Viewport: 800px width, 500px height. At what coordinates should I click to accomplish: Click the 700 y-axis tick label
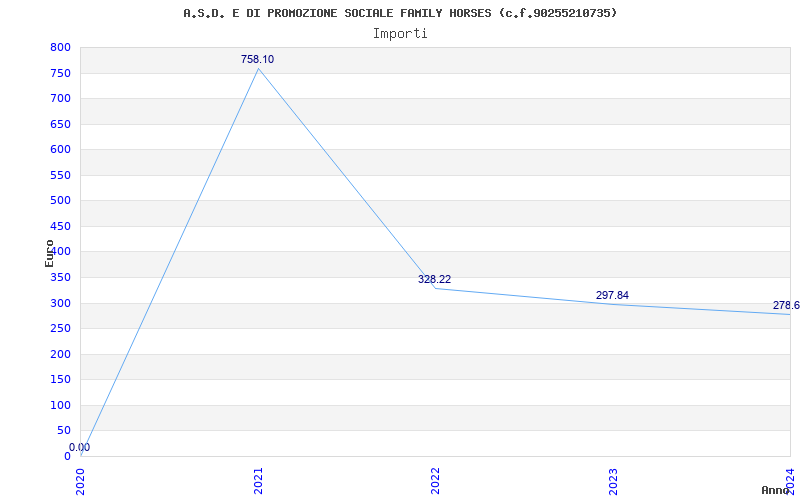[60, 98]
